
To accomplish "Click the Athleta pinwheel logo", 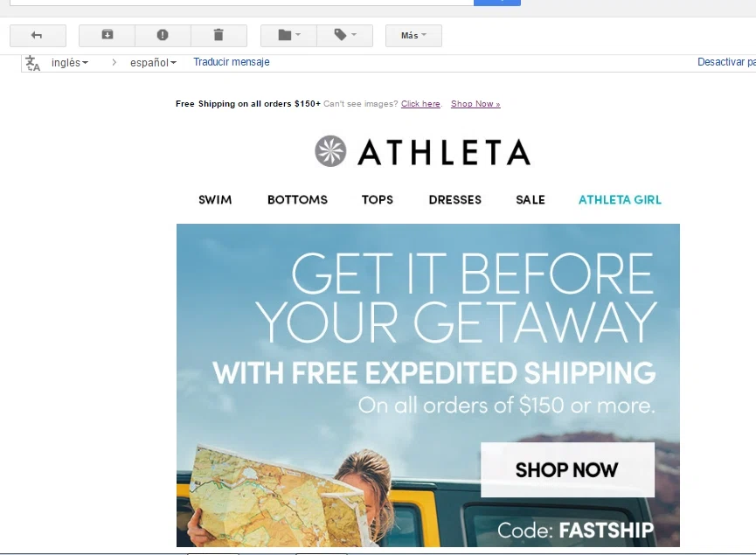I will 330,151.
